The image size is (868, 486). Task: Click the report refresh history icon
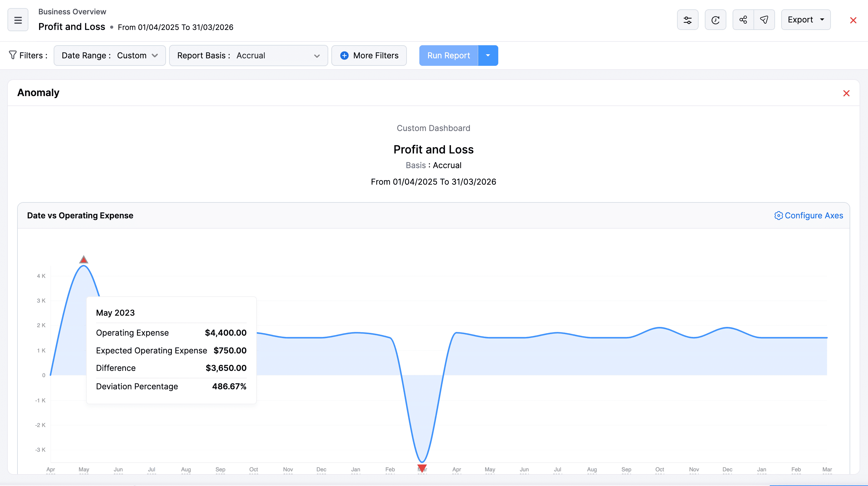click(716, 20)
